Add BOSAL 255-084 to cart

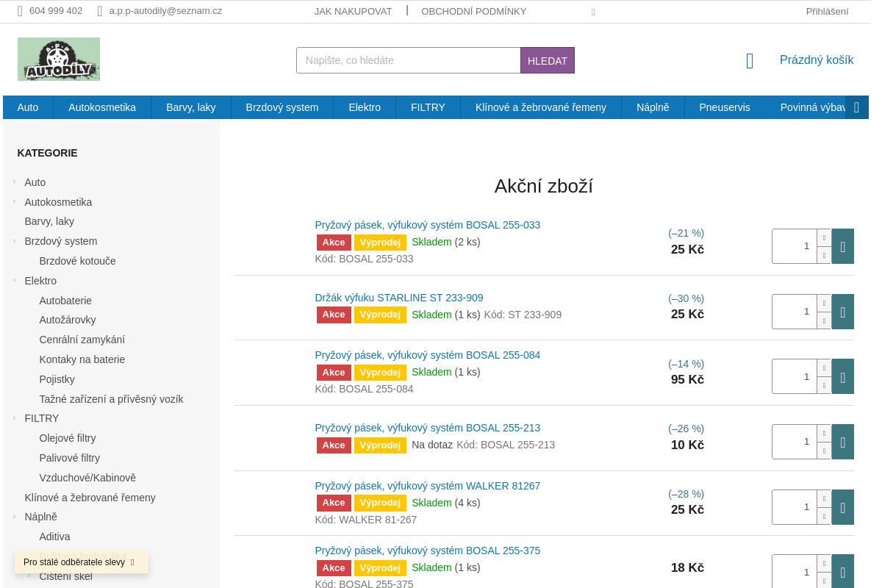(843, 376)
